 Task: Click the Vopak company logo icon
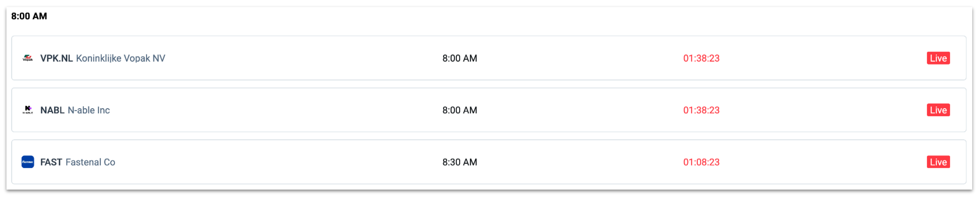28,58
